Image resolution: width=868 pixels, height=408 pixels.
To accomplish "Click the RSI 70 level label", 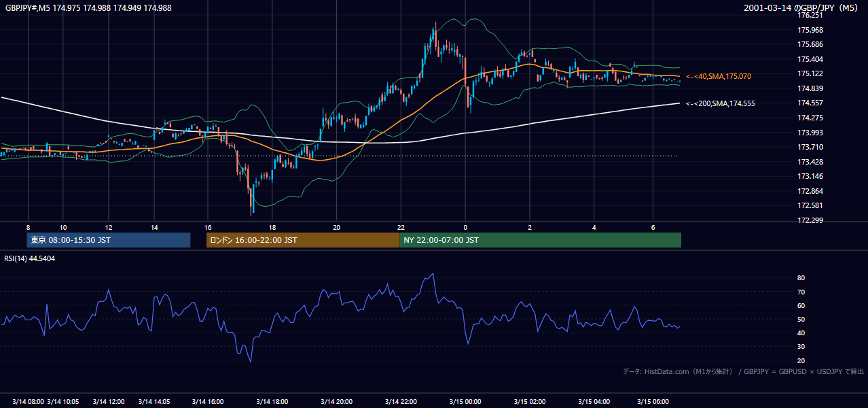I will pyautogui.click(x=801, y=292).
